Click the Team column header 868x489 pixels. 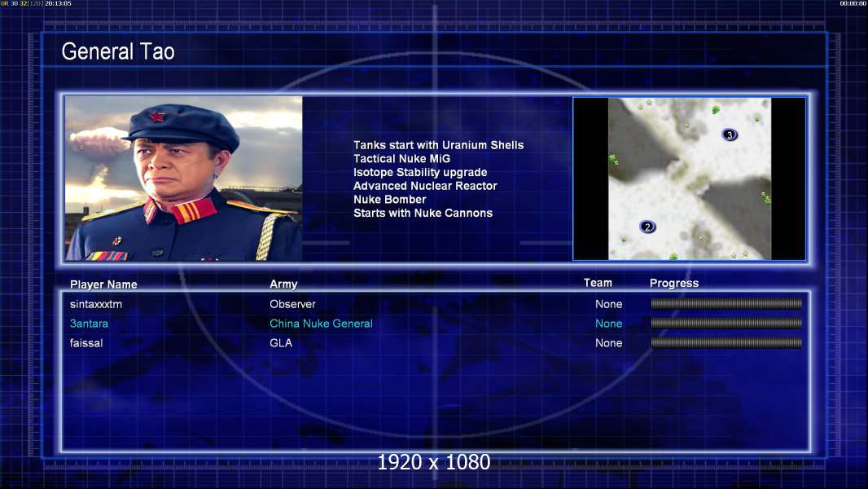[598, 283]
